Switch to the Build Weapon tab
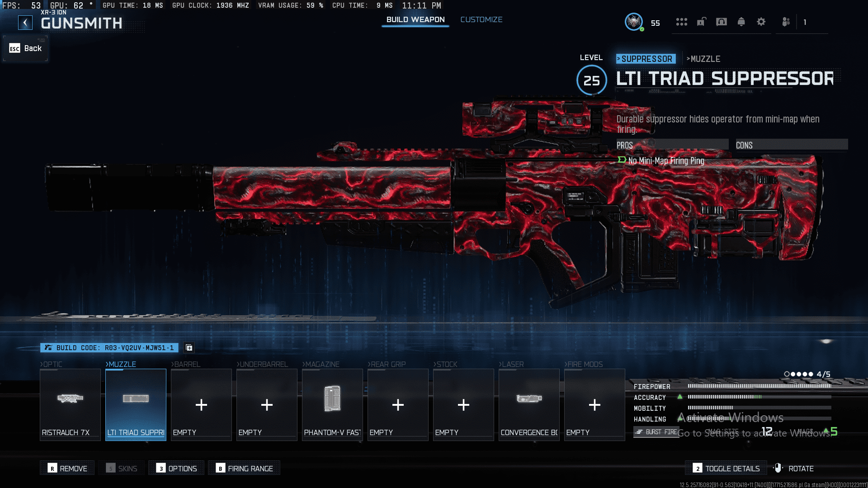The height and width of the screenshot is (488, 868). tap(415, 19)
